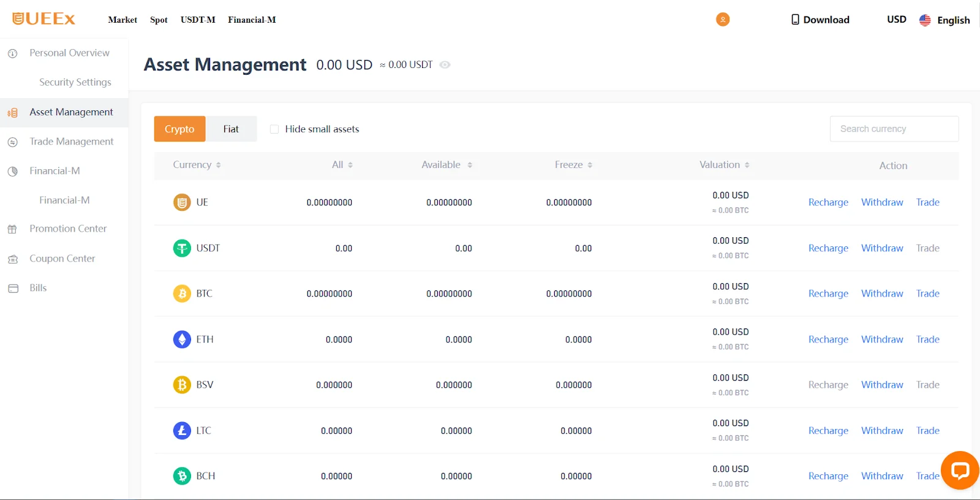Click the BTC Bitcoin coin icon

[x=182, y=294]
